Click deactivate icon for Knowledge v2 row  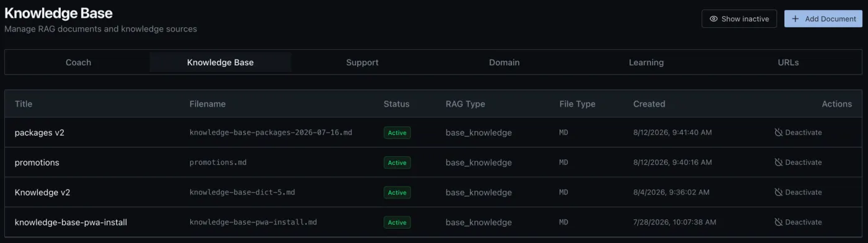tap(779, 192)
